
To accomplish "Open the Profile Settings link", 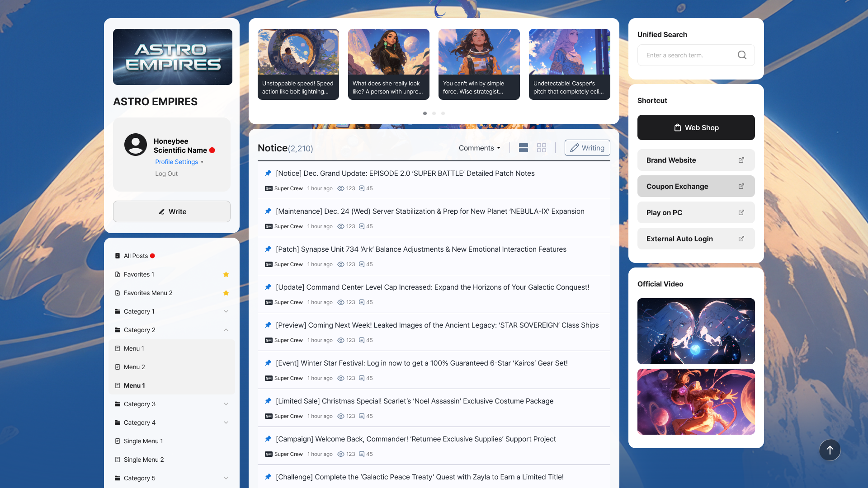I will pos(176,162).
